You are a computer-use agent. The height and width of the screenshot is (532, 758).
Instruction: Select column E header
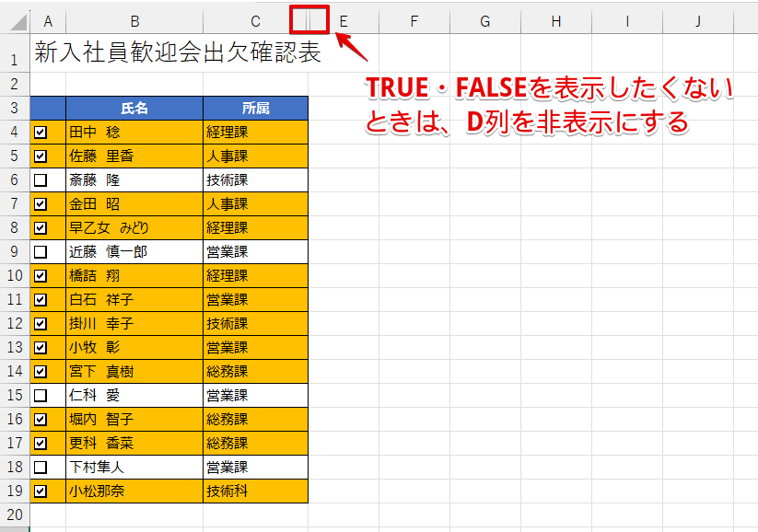click(344, 22)
